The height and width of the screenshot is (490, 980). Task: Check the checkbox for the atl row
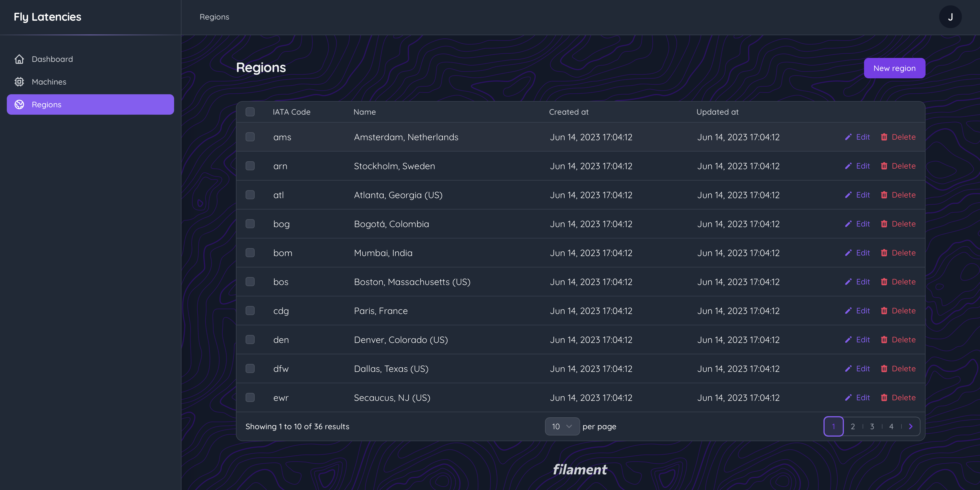(250, 195)
